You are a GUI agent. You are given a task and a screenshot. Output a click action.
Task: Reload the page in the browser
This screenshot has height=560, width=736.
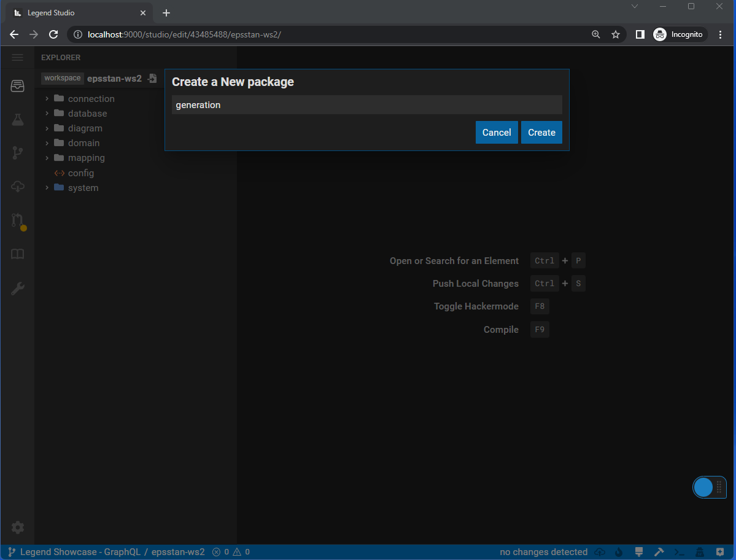(53, 34)
